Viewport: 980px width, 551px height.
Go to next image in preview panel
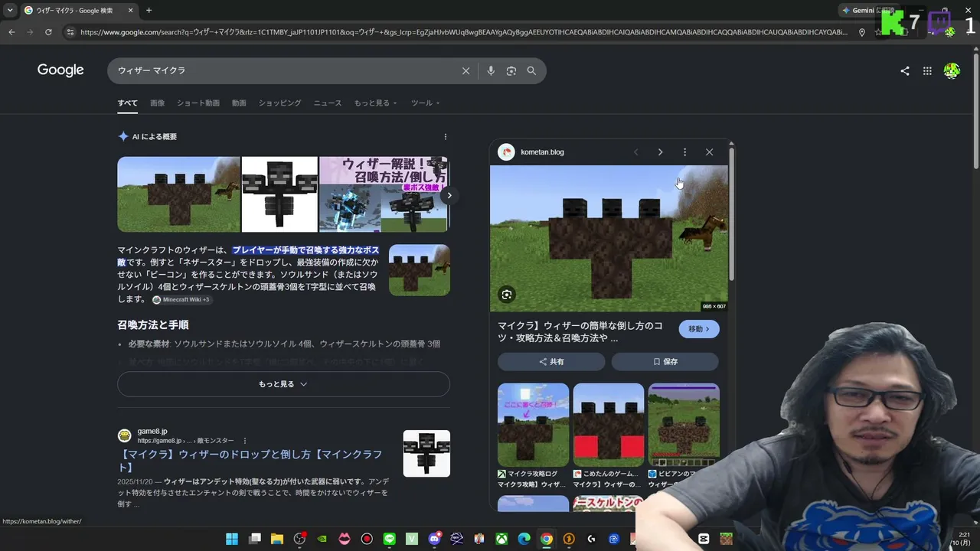(660, 152)
